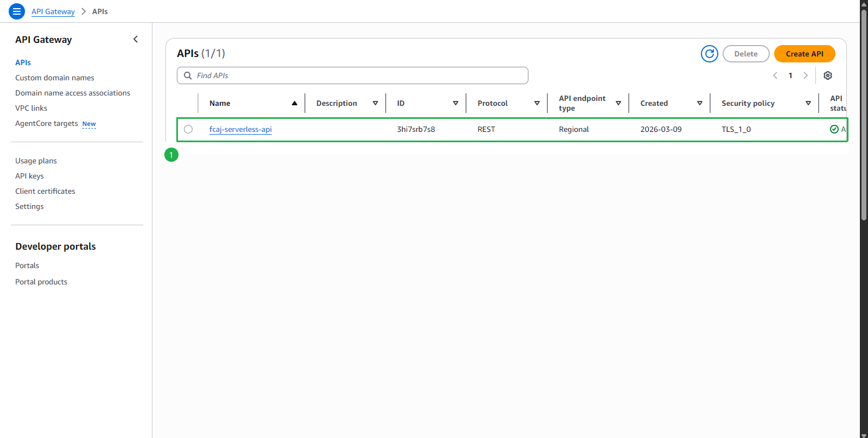Select page number 1 in pagination
The height and width of the screenshot is (438, 868).
pyautogui.click(x=790, y=75)
